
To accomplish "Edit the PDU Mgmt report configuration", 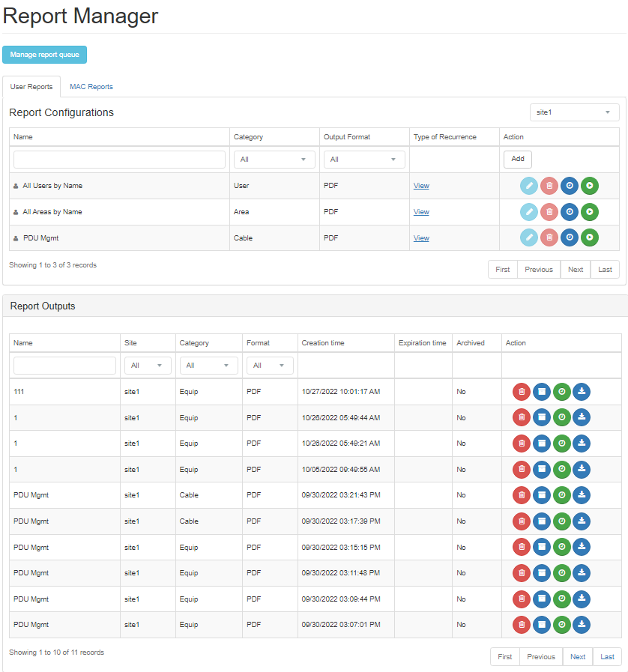I will (529, 237).
